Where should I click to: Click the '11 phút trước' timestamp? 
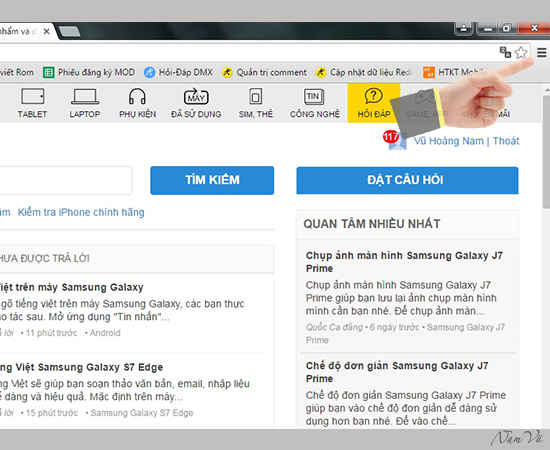[x=52, y=333]
